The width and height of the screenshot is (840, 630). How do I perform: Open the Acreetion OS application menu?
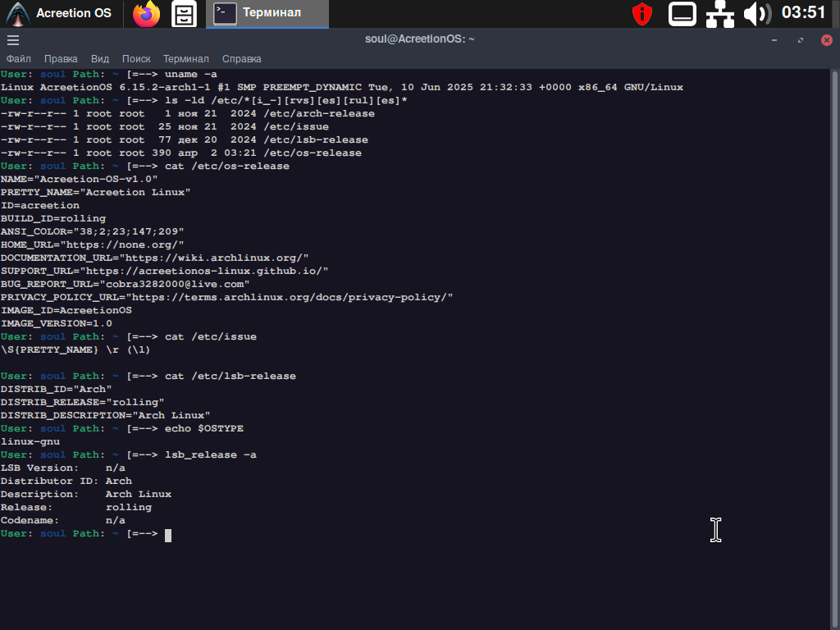click(x=59, y=13)
